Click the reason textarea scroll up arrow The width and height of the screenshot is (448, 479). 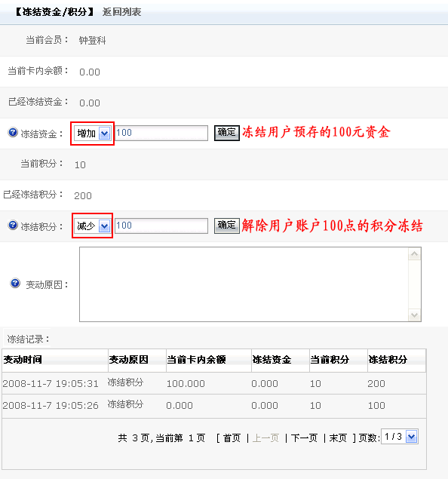[x=414, y=254]
